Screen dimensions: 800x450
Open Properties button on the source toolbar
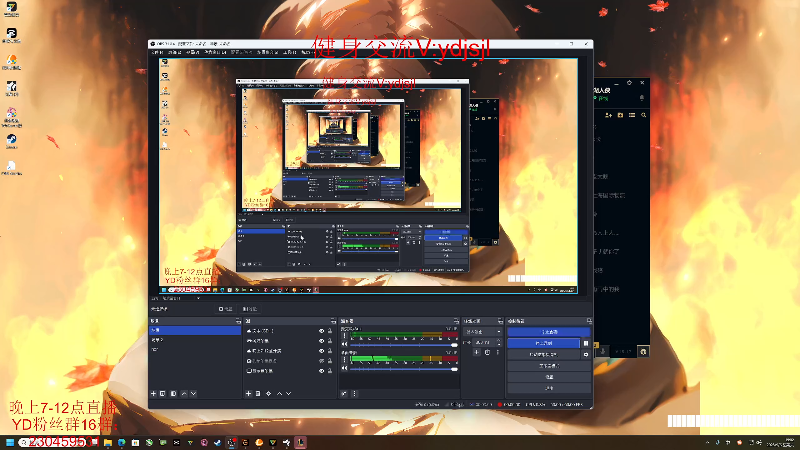(x=225, y=309)
